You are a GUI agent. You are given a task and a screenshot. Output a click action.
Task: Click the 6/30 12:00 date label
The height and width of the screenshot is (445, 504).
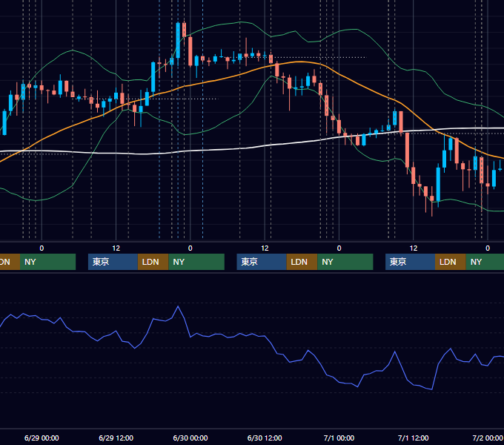pos(265,438)
